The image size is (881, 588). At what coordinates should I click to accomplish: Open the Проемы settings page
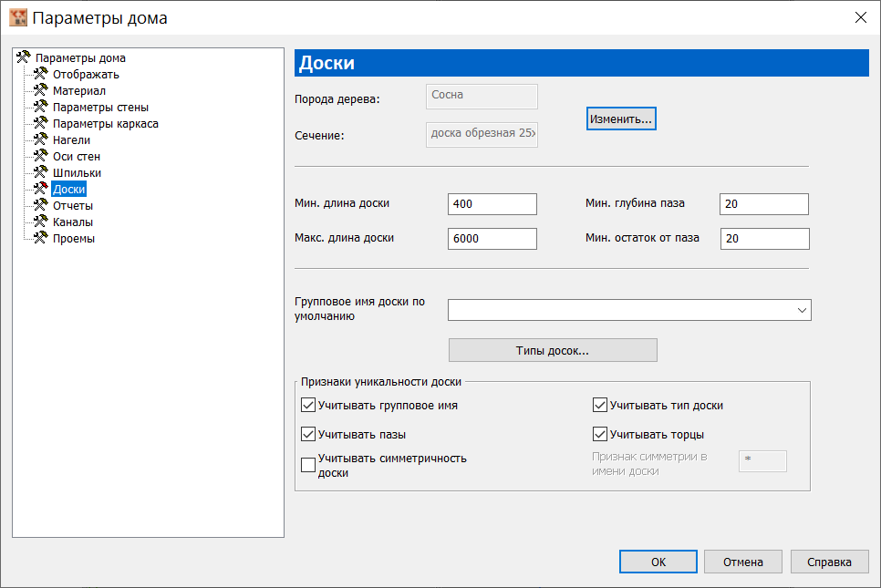point(74,238)
